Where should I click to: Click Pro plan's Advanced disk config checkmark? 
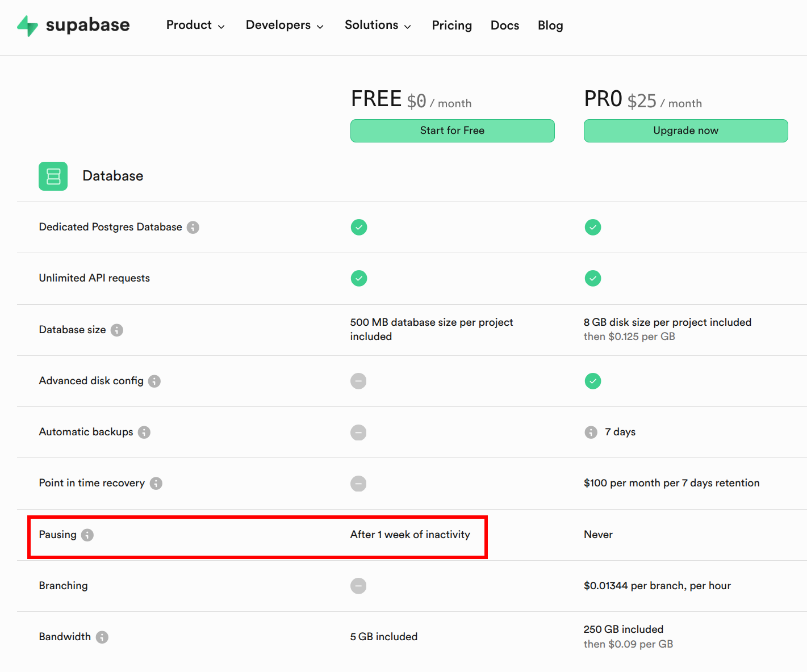coord(593,381)
